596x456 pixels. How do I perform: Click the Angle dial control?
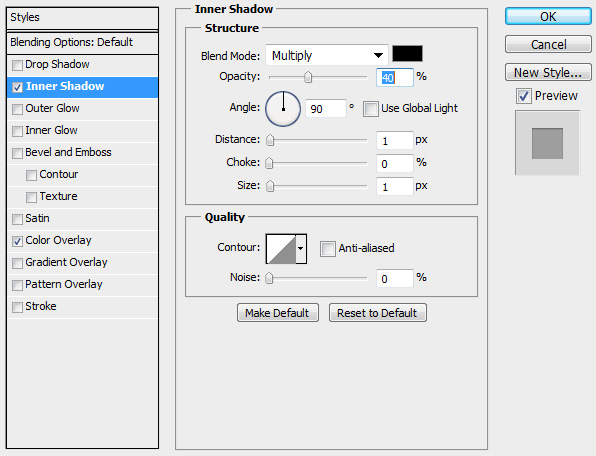(x=283, y=109)
